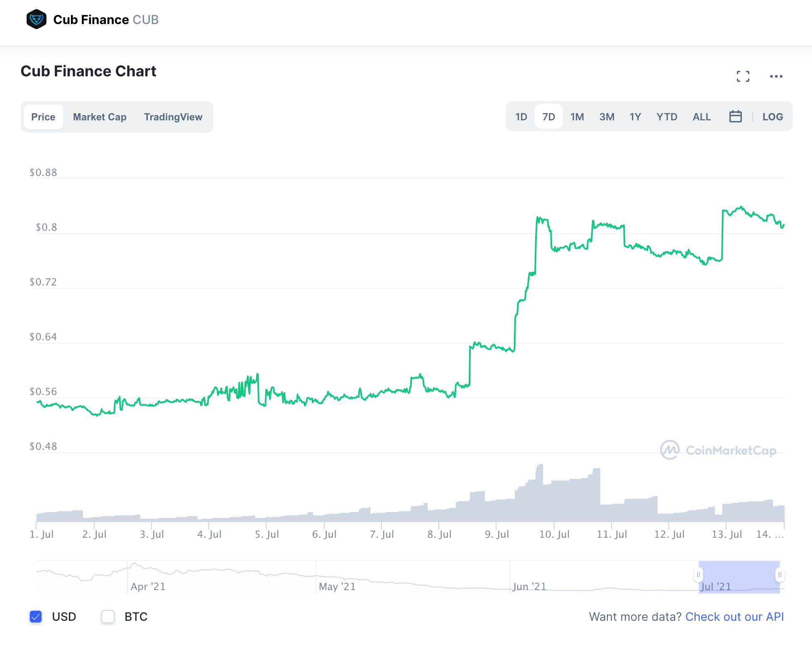This screenshot has width=812, height=649.
Task: Click the 13. Jul x-axis label
Action: pyautogui.click(x=726, y=534)
